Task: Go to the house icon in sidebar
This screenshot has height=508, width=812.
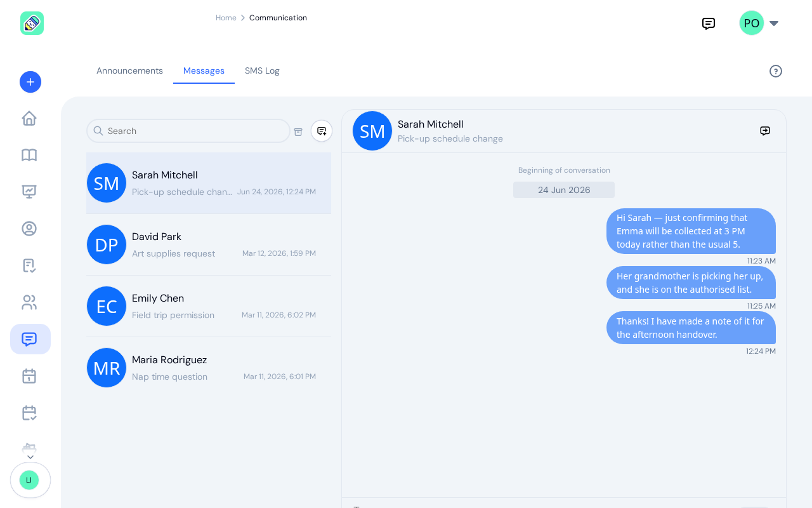Action: [x=29, y=119]
